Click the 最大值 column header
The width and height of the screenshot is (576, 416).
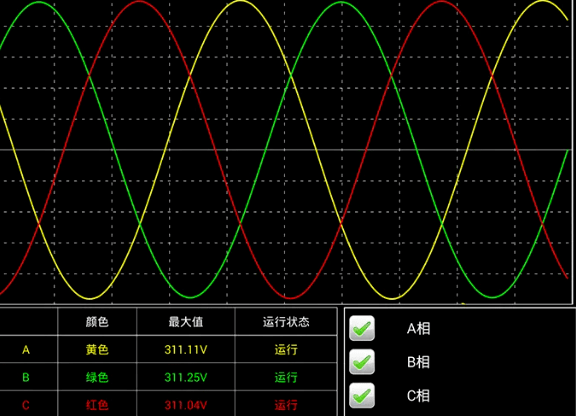[x=186, y=322]
